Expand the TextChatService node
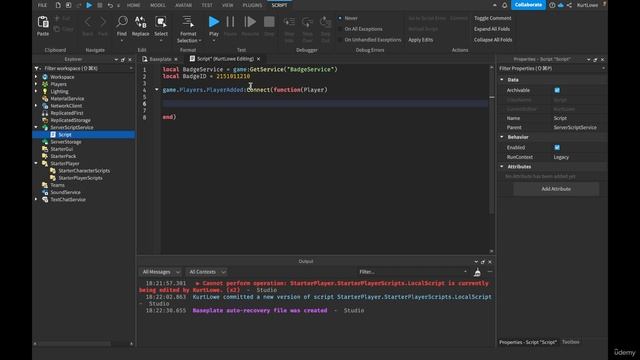The height and width of the screenshot is (360, 640). click(x=36, y=200)
